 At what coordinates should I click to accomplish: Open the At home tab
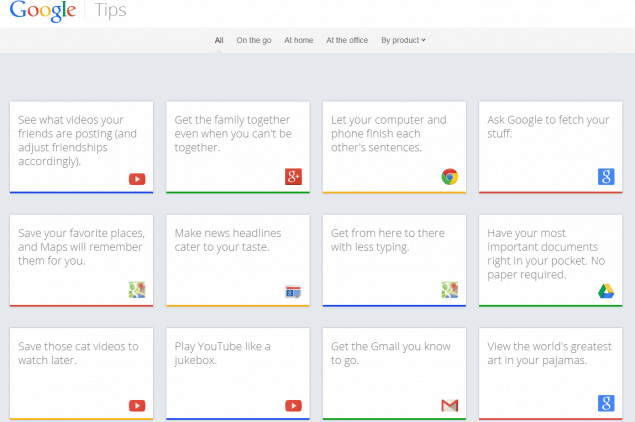click(x=298, y=40)
